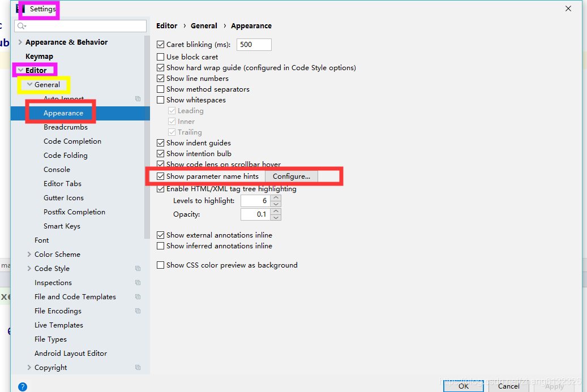
Task: Select Live Templates in tree
Action: coord(59,325)
